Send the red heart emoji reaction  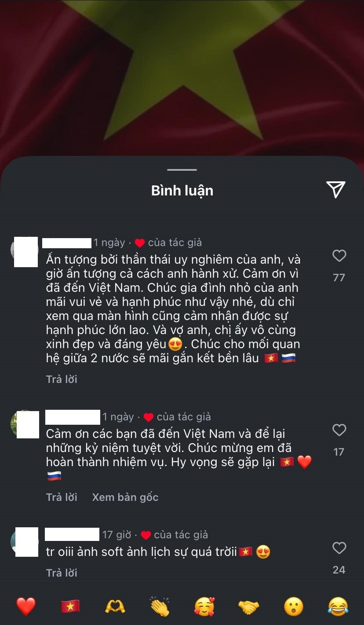[x=26, y=607]
